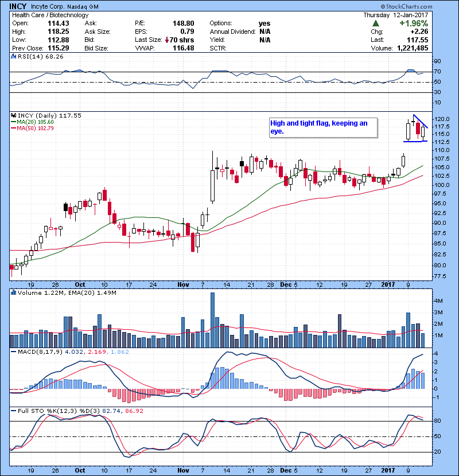Image resolution: width=459 pixels, height=476 pixels.
Task: Click the MACD(8,17,9) indicator label
Action: 40,352
